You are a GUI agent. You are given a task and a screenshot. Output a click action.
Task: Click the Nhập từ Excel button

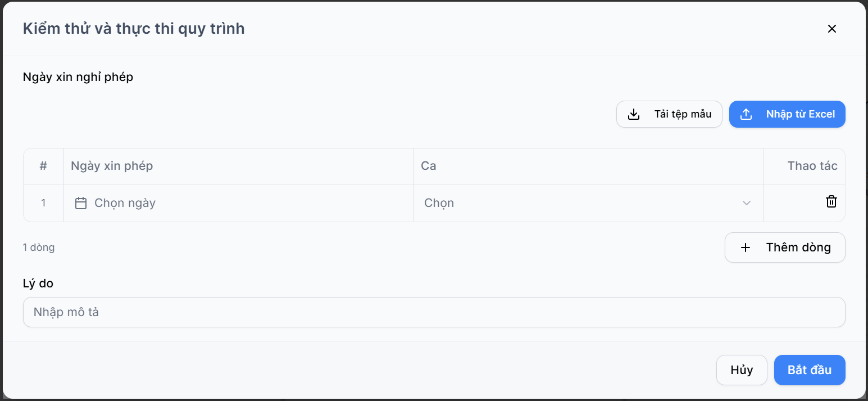[787, 114]
